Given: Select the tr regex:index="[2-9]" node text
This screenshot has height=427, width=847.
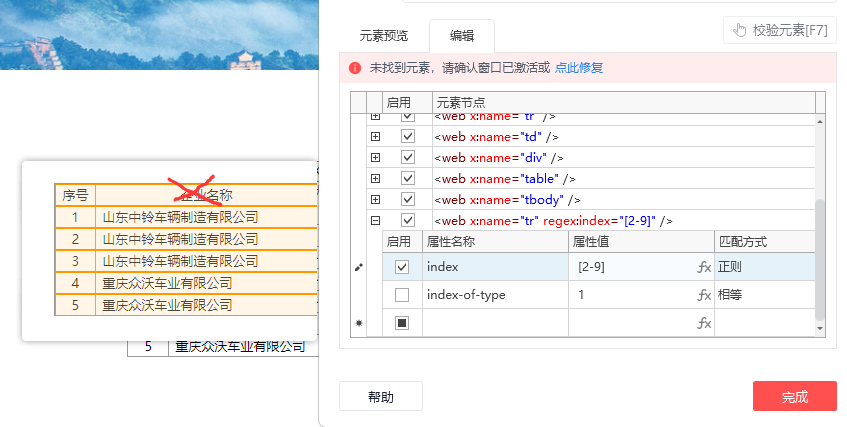Looking at the screenshot, I should (554, 221).
